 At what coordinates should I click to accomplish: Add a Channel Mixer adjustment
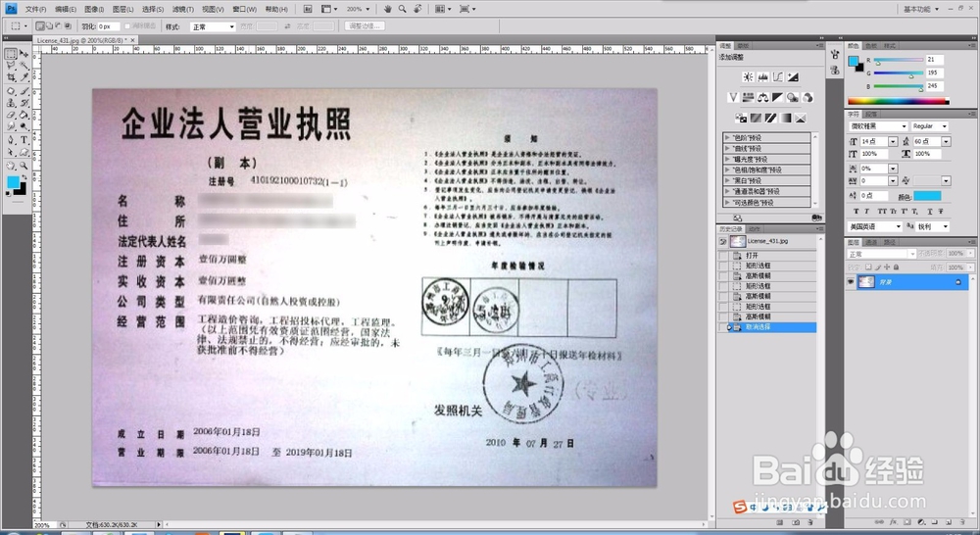808,97
